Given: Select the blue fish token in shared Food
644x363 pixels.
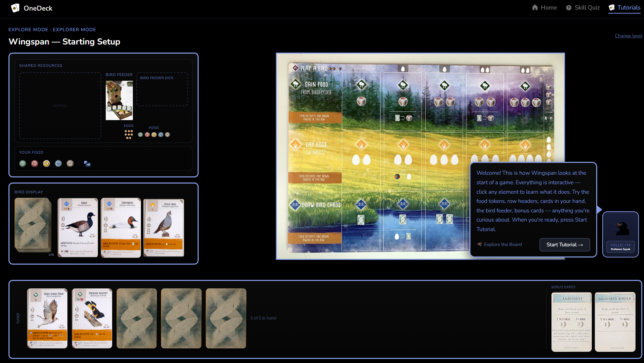Looking at the screenshot, I should [x=161, y=135].
